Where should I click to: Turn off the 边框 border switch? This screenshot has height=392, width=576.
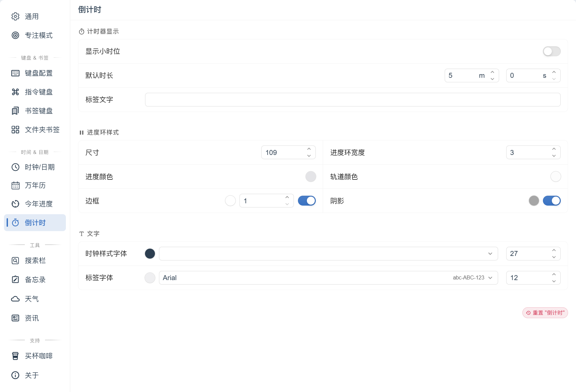pos(307,201)
